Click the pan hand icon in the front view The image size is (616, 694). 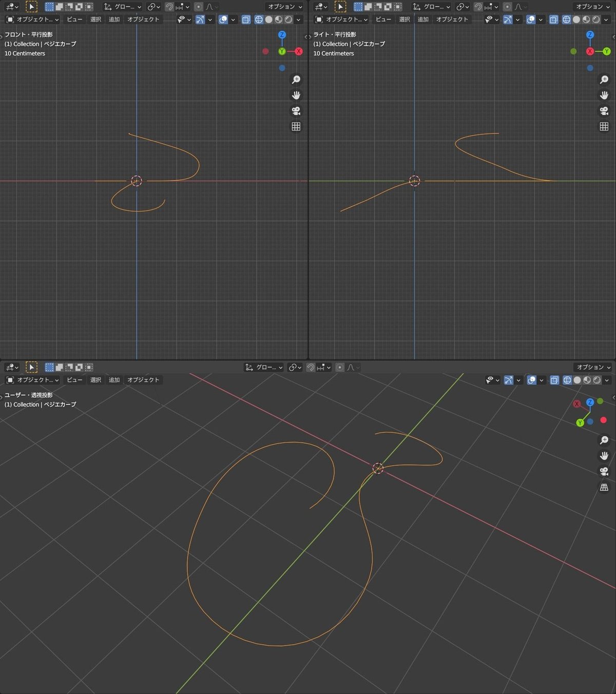[x=296, y=95]
